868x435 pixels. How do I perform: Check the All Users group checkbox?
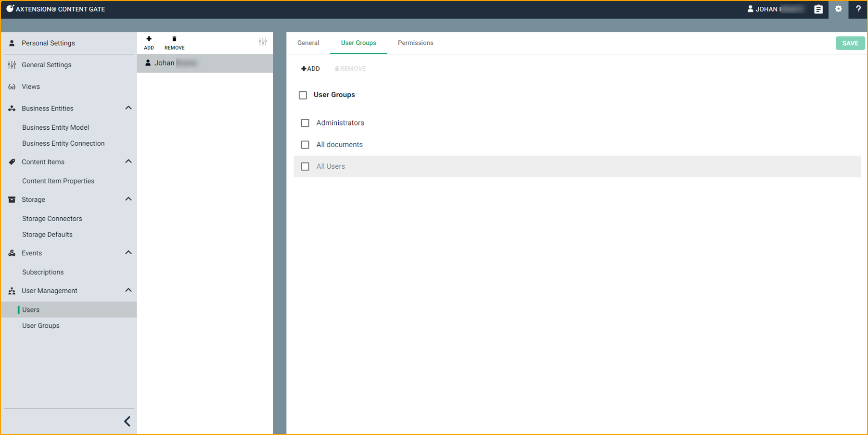click(x=305, y=166)
